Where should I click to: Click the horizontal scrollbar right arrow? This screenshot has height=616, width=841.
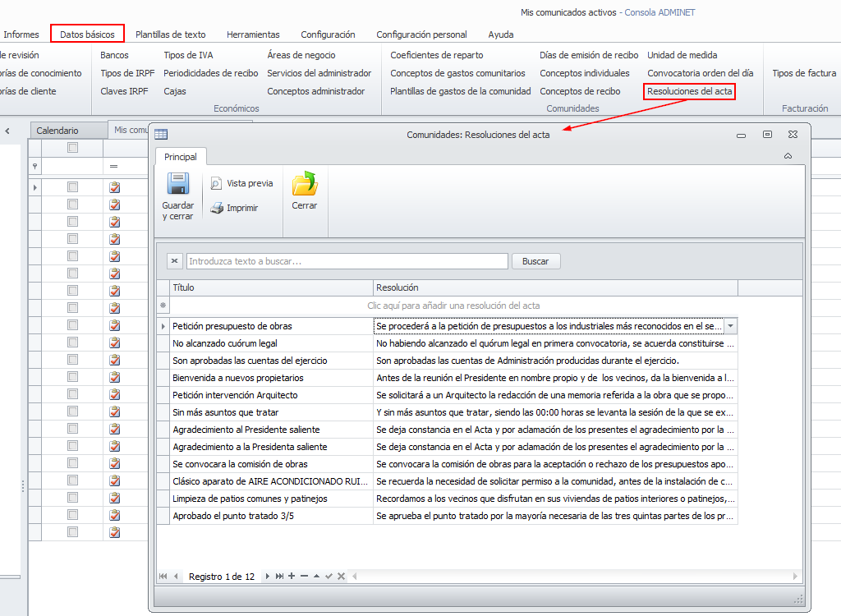[795, 577]
